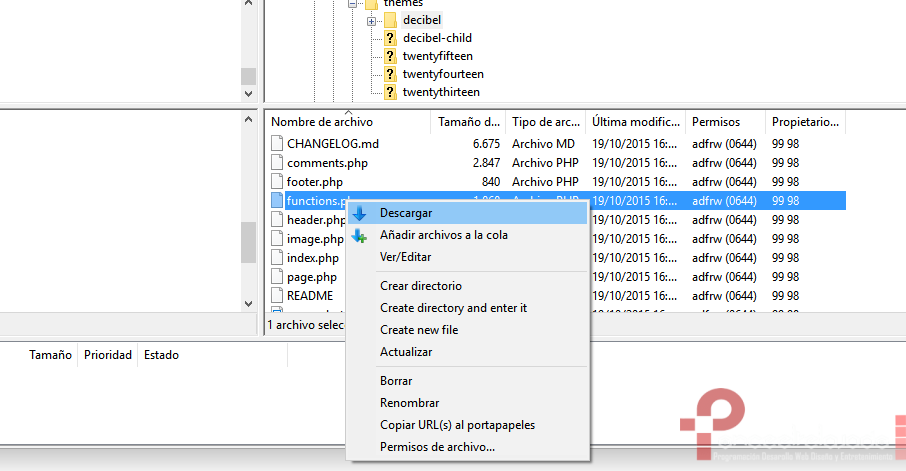This screenshot has height=471, width=906.
Task: Click the Prioridad queue column header
Action: click(107, 355)
